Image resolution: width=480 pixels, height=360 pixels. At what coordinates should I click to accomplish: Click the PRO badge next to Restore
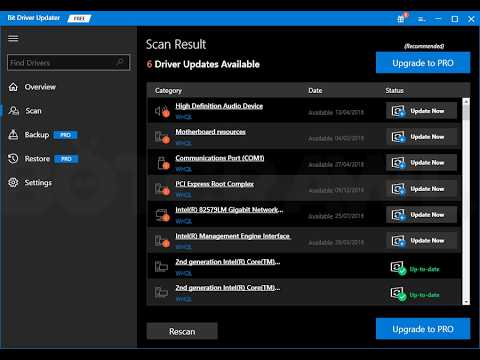66,159
